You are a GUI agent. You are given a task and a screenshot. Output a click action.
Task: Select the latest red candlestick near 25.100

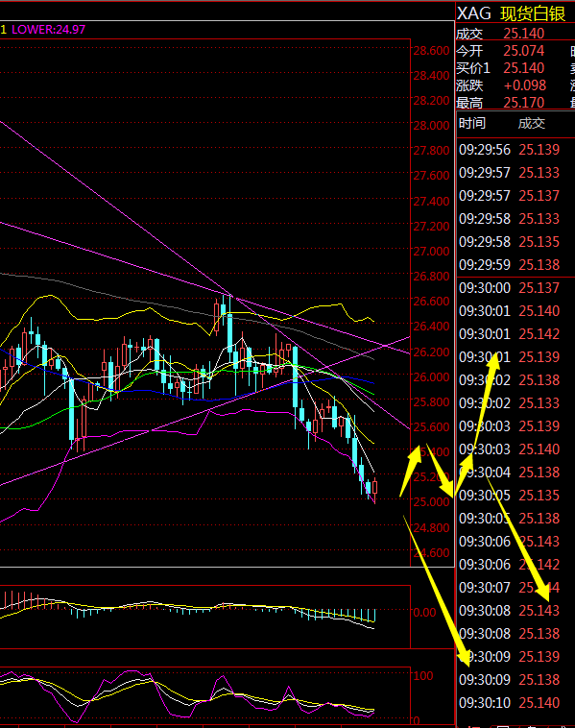click(x=374, y=488)
